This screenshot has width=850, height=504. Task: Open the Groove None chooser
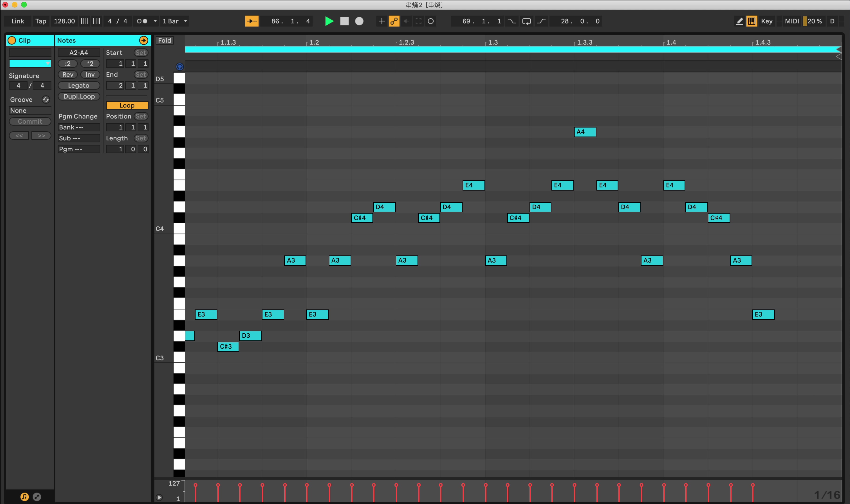point(30,110)
